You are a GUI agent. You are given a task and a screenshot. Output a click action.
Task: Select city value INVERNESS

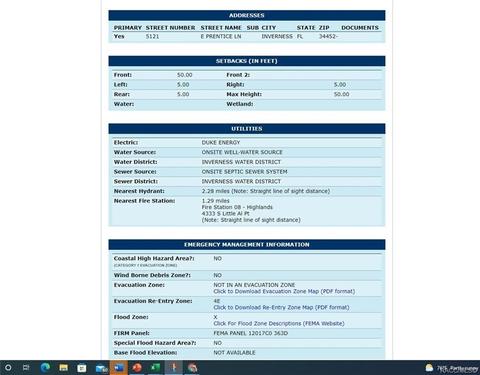[x=277, y=36]
